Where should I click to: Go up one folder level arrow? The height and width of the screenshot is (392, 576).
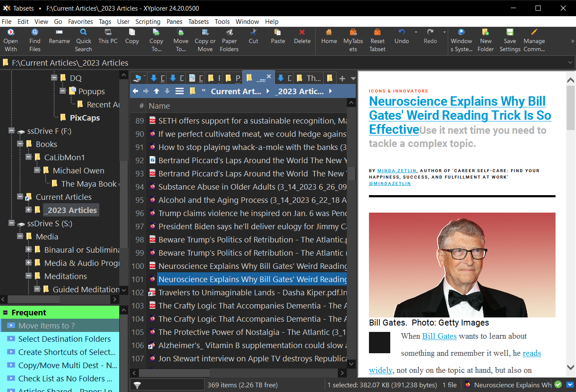156,91
